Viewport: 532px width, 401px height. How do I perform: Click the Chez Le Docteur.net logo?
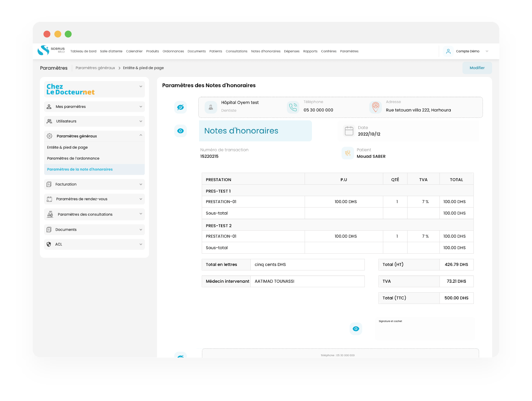pyautogui.click(x=71, y=89)
